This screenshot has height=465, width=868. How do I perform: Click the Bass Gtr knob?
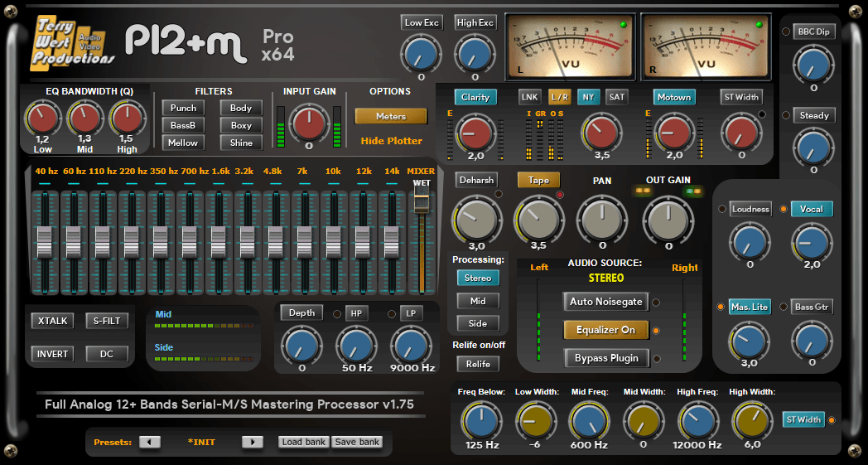click(812, 341)
